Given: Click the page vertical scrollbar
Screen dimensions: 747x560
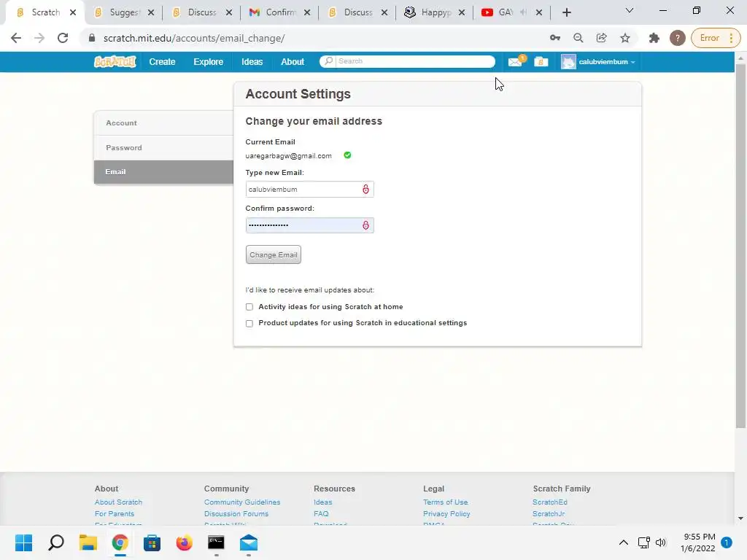Looking at the screenshot, I should pos(740,245).
